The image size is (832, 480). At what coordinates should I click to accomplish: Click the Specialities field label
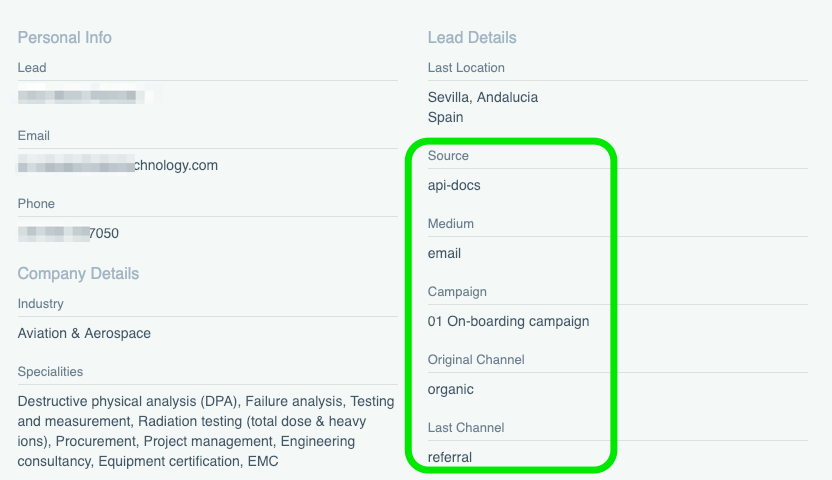51,372
